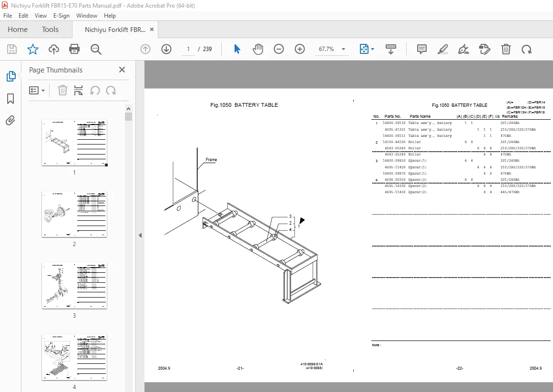Screen dimensions: 553x392
Task: Zoom out with the minus button
Action: click(278, 49)
